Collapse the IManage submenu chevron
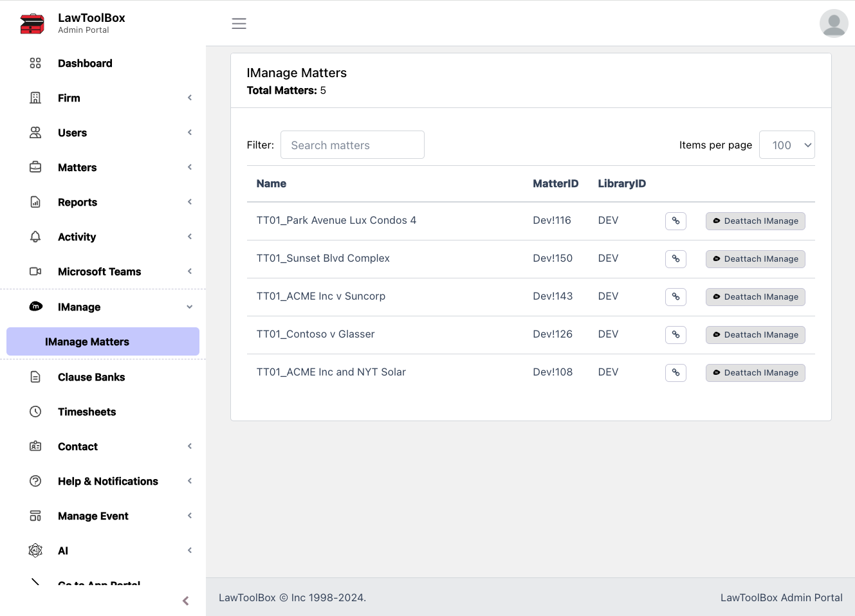Viewport: 855px width, 616px height. (190, 307)
